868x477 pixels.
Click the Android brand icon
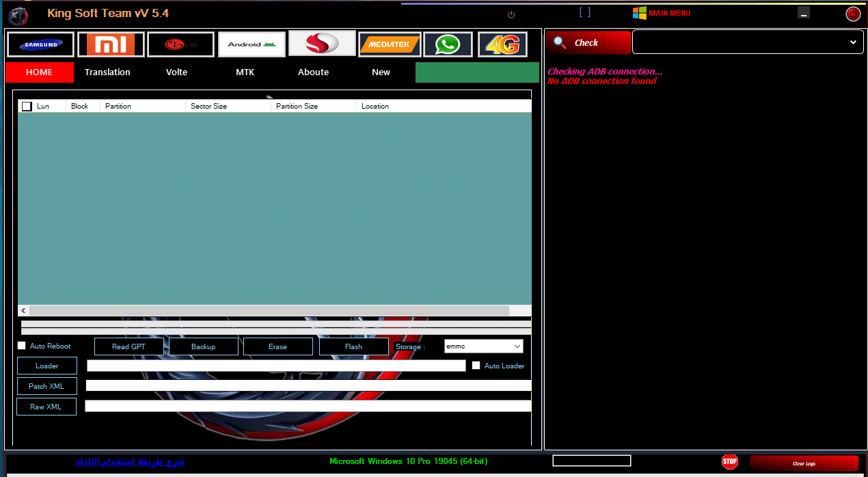pyautogui.click(x=252, y=44)
